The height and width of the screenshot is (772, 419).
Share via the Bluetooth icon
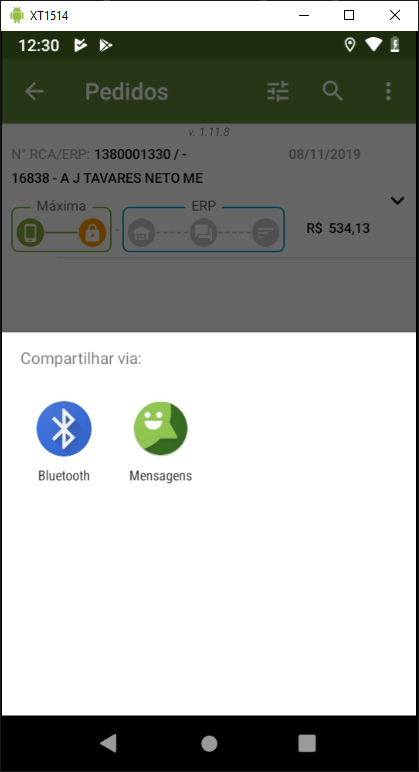tap(64, 428)
